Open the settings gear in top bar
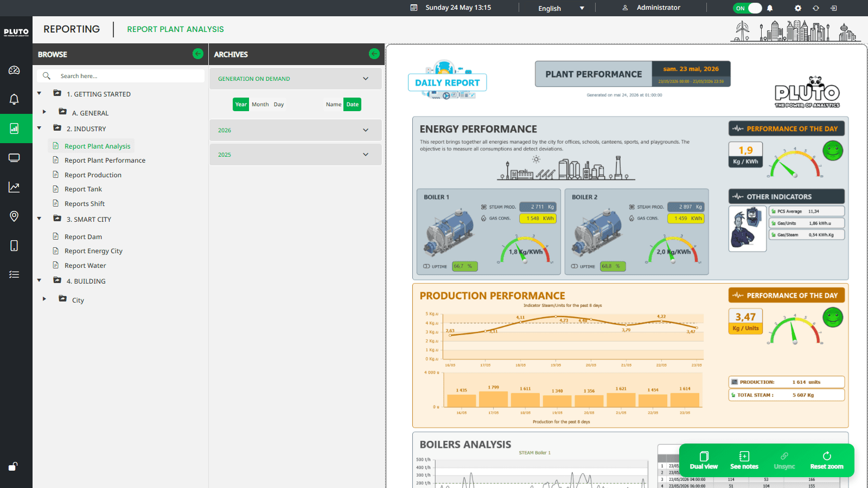Image resolution: width=868 pixels, height=488 pixels. coord(797,8)
